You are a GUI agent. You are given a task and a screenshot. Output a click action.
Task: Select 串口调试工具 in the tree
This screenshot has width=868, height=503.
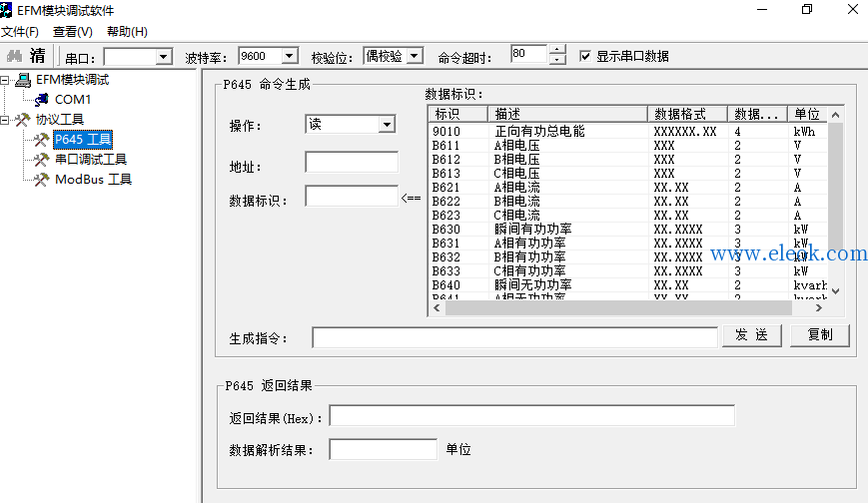pyautogui.click(x=91, y=160)
